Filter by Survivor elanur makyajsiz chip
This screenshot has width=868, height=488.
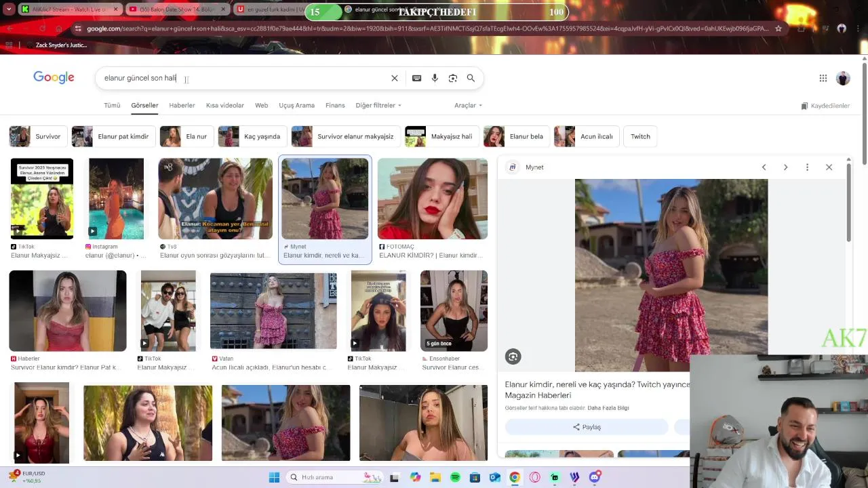[x=345, y=136]
